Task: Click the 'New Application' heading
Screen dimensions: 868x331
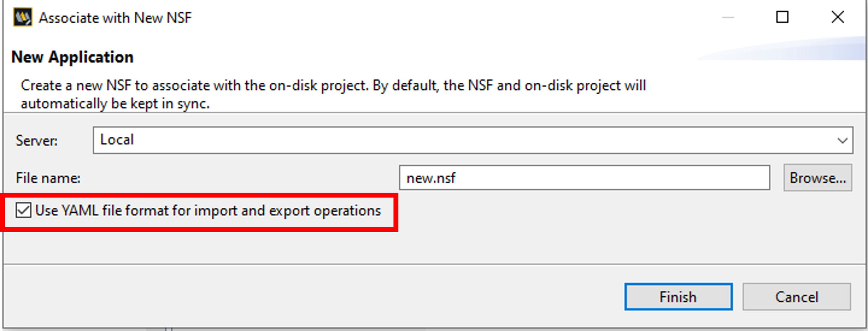Action: [x=72, y=57]
